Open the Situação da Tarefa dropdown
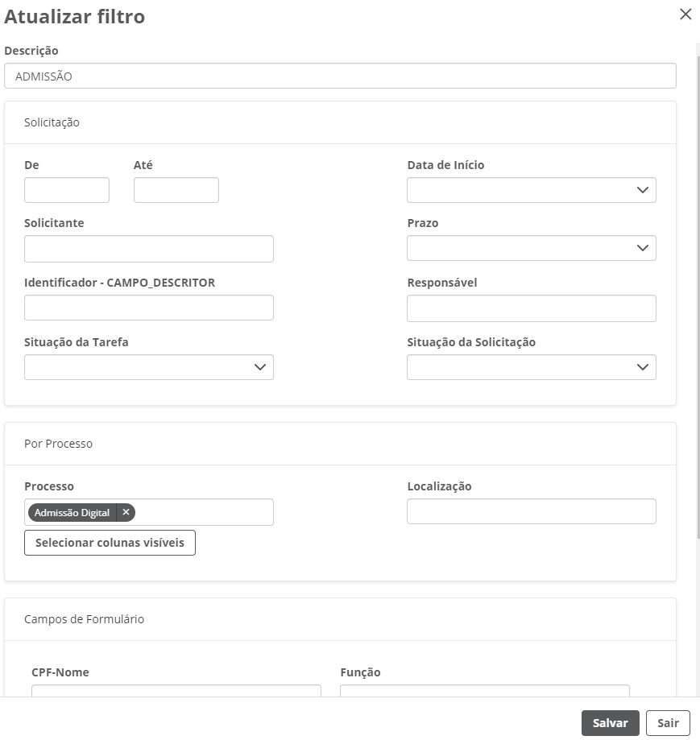This screenshot has width=700, height=740. [149, 367]
